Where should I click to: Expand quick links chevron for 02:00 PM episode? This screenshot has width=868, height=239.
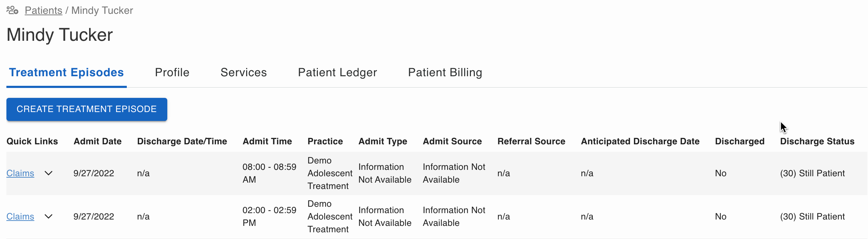tap(49, 217)
